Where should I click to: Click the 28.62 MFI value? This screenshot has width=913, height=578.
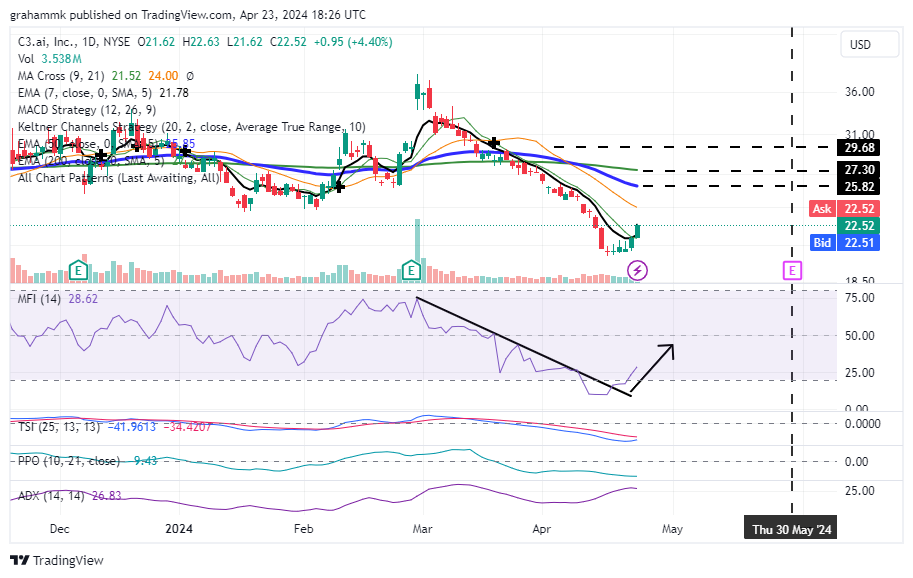83,299
